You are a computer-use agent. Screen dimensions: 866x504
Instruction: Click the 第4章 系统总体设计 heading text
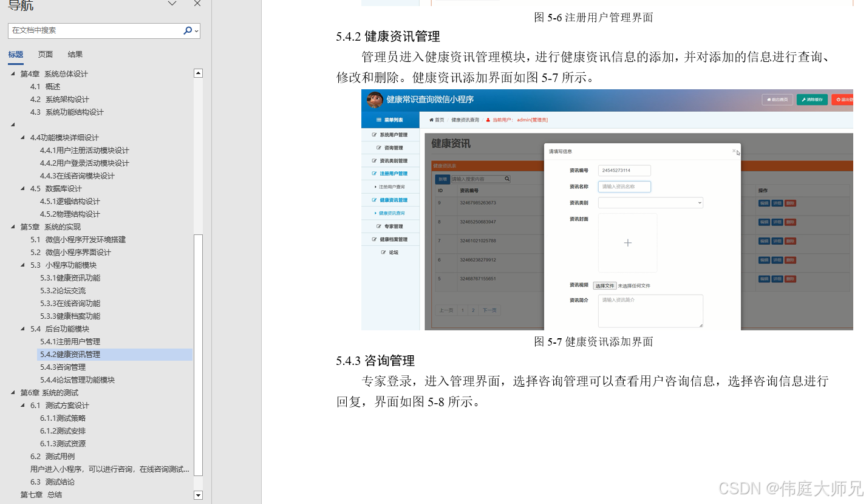[x=54, y=74]
